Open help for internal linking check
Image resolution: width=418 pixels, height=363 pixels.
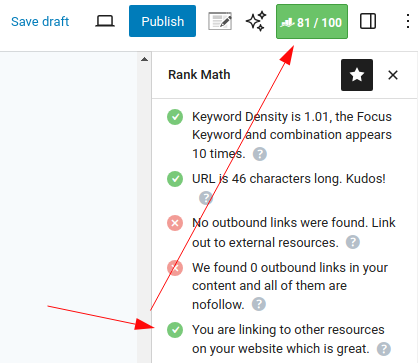click(x=384, y=349)
